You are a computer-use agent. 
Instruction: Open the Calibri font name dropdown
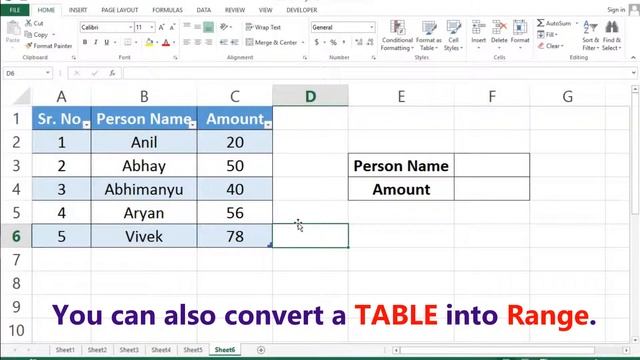pyautogui.click(x=131, y=27)
